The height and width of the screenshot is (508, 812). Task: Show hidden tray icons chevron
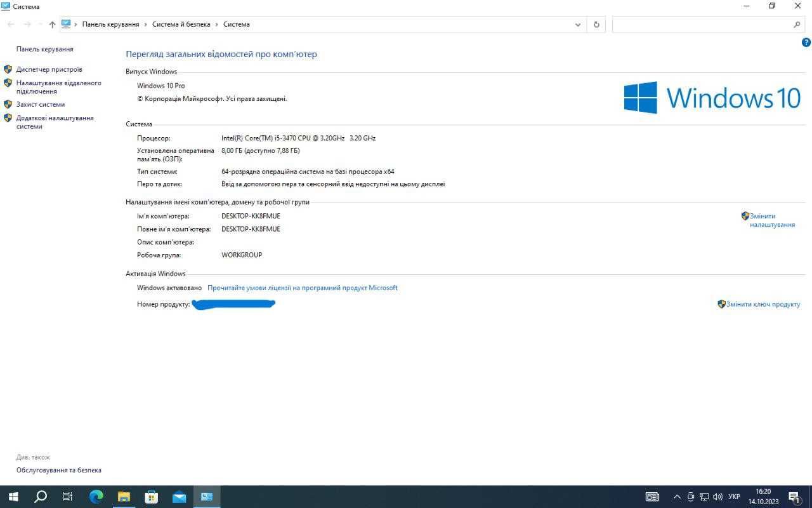677,497
